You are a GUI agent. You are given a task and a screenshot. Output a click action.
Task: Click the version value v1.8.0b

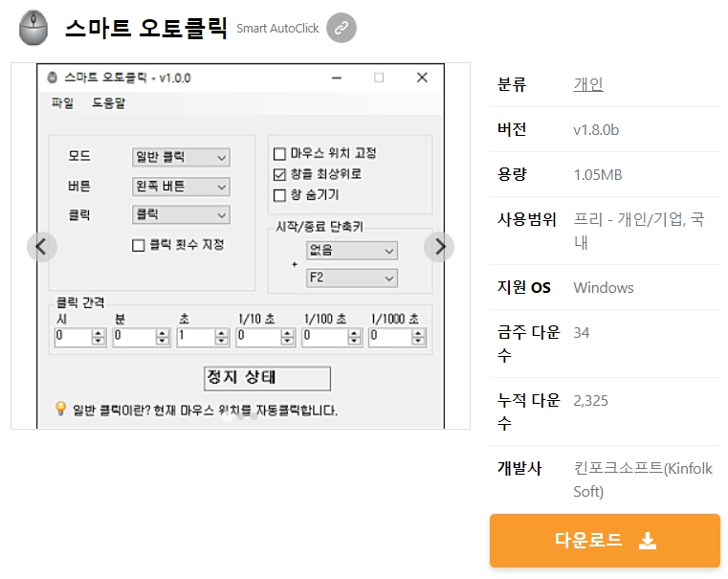(596, 130)
